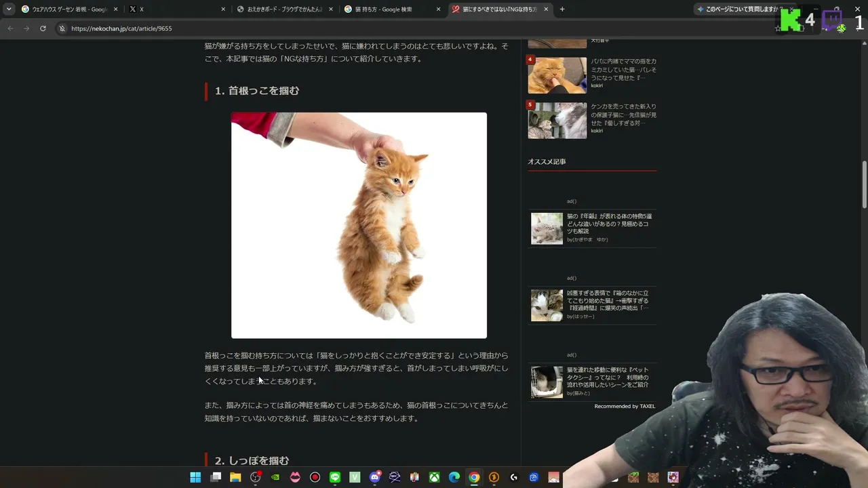Click the 猫の年齢 article thumbnail
Screen dimensions: 868x488
pyautogui.click(x=547, y=228)
